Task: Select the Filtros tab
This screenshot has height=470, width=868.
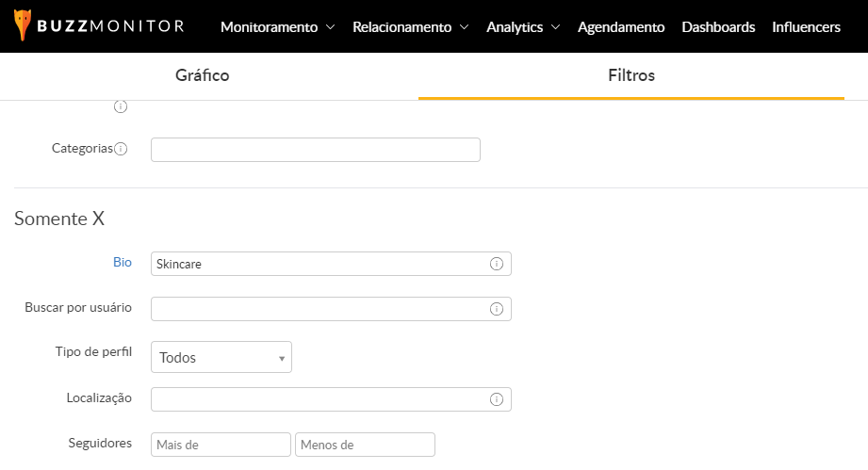Action: point(631,75)
